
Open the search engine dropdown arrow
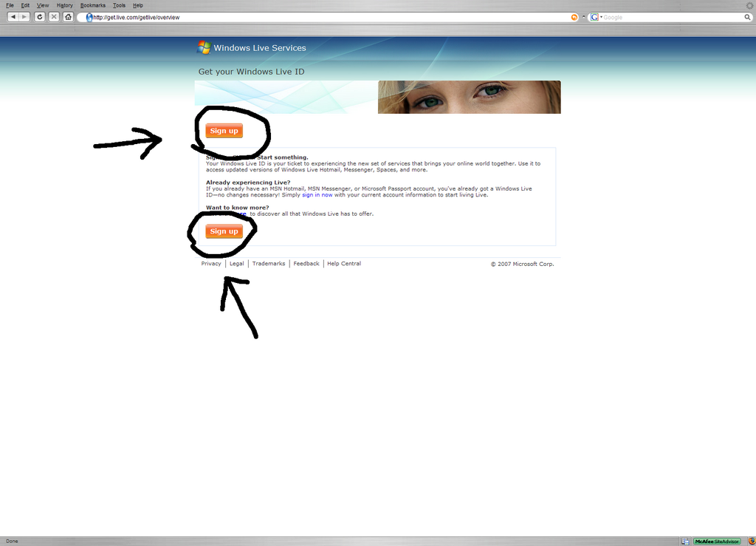click(x=601, y=18)
